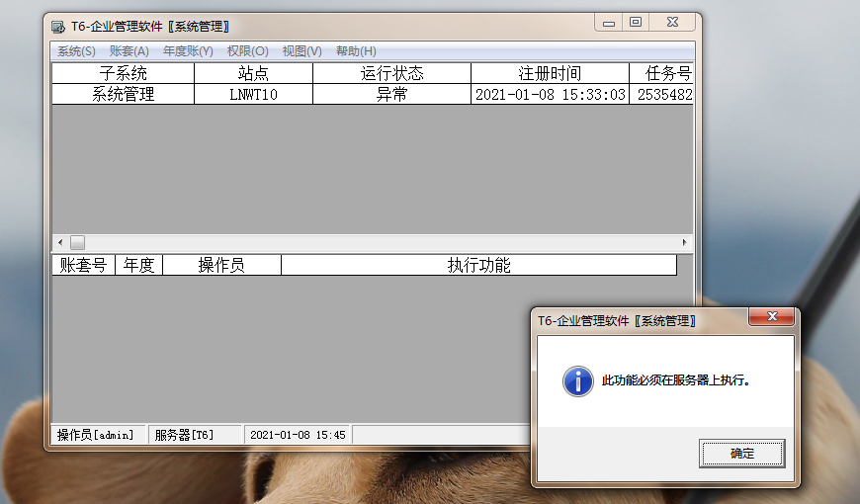Image resolution: width=860 pixels, height=504 pixels.
Task: Open the 系统(S) menu
Action: pyautogui.click(x=76, y=51)
